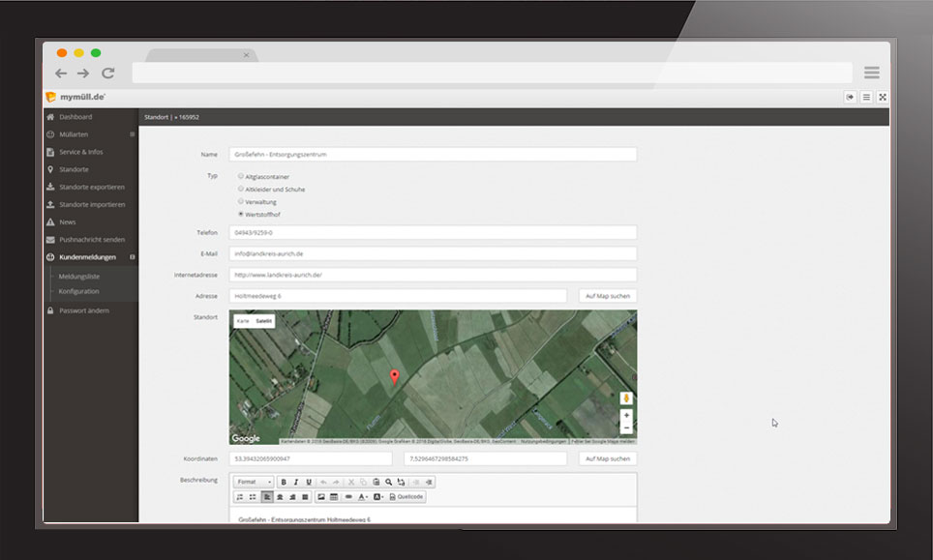Click the red location pin on the map

coord(394,376)
